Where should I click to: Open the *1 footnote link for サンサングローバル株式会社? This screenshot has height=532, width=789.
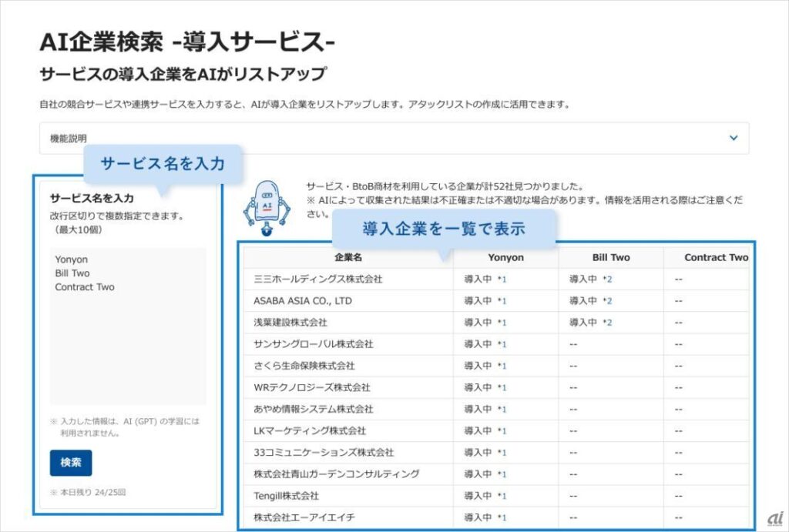click(502, 344)
